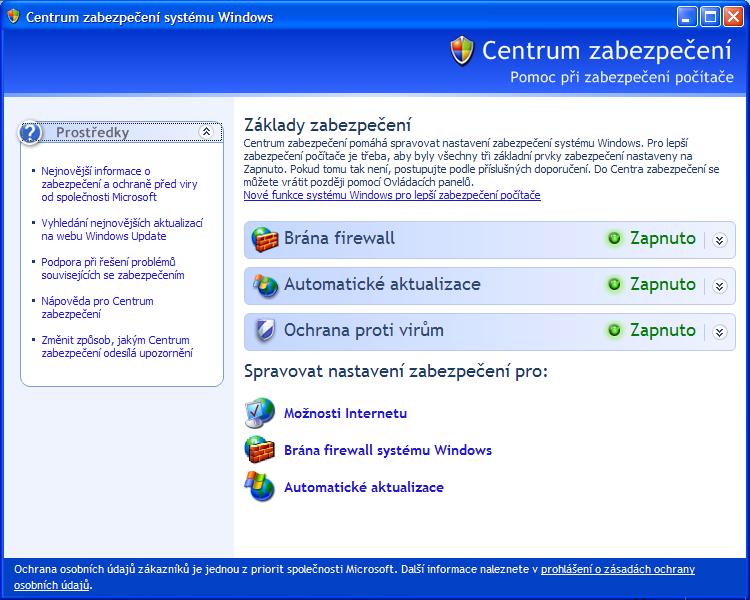This screenshot has height=600, width=750.
Task: Maximize the Centrum zabezpečení window
Action: (710, 17)
